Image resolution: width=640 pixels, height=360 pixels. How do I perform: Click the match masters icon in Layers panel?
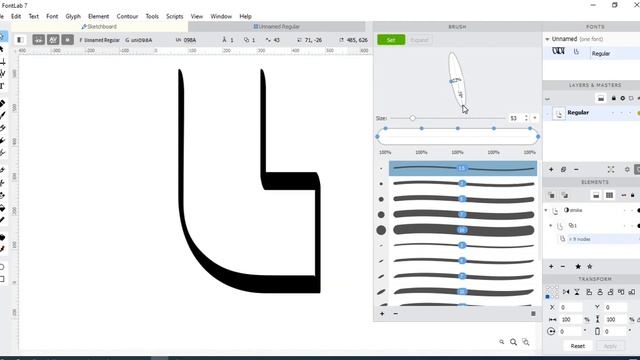(611, 169)
